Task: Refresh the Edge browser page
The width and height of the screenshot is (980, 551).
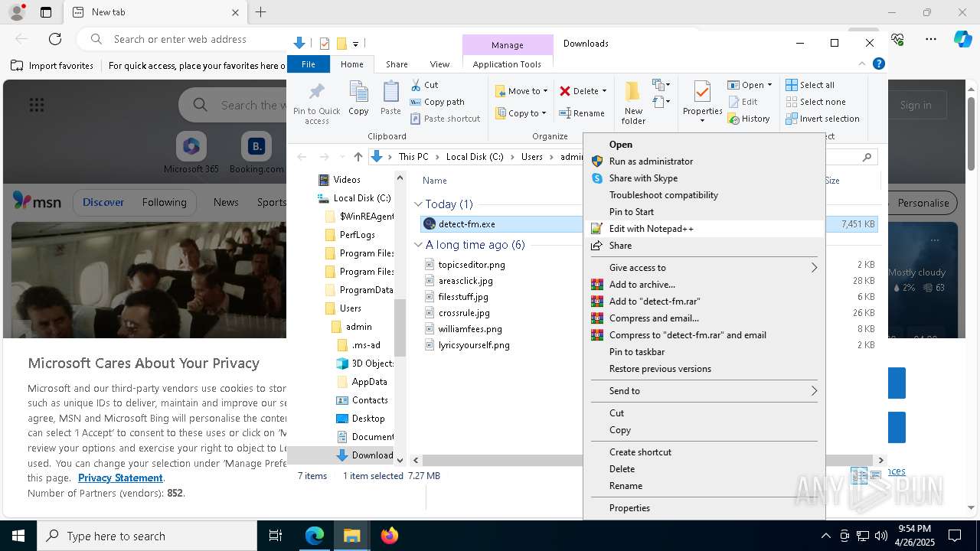Action: click(55, 39)
